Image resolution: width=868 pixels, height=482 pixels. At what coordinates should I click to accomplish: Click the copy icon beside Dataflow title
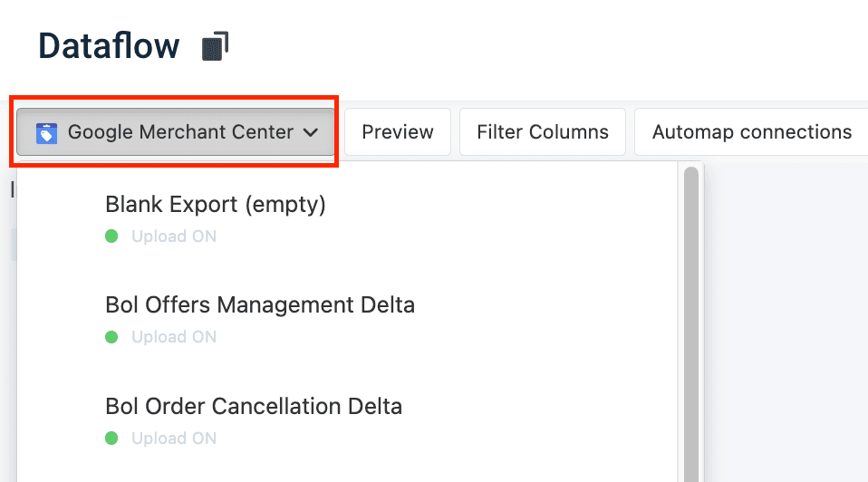[215, 46]
